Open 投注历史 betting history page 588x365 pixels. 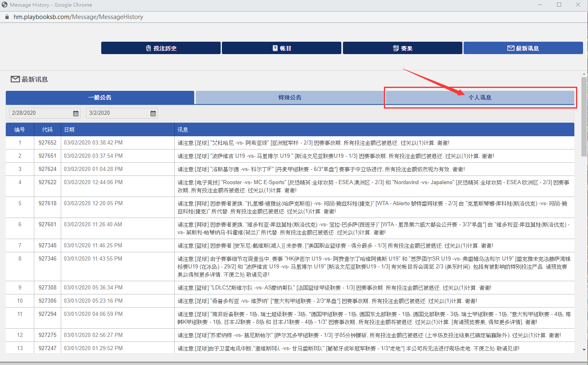161,48
